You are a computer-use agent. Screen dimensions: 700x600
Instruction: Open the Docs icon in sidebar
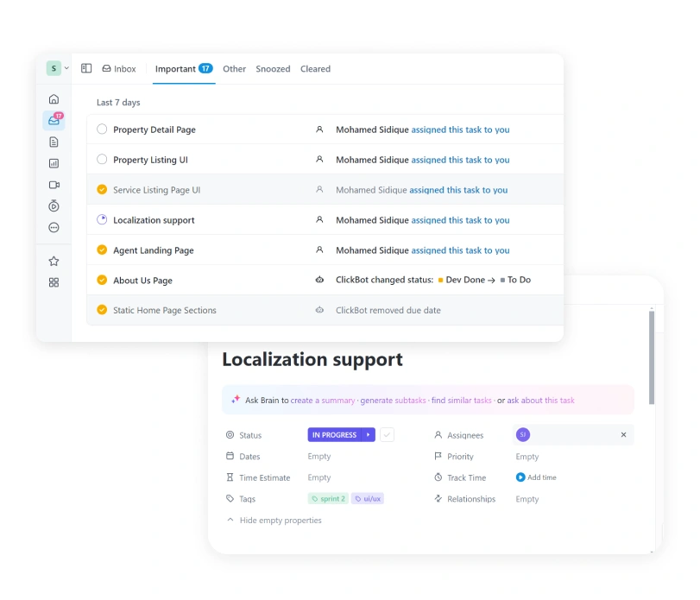point(54,142)
